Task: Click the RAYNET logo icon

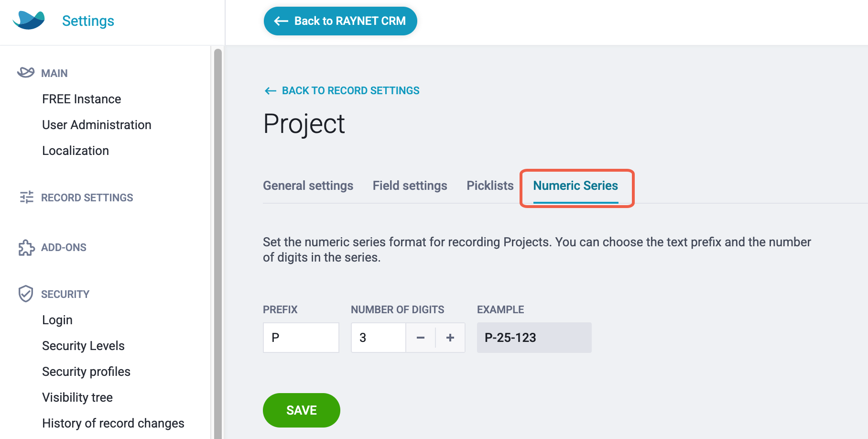Action: click(29, 21)
